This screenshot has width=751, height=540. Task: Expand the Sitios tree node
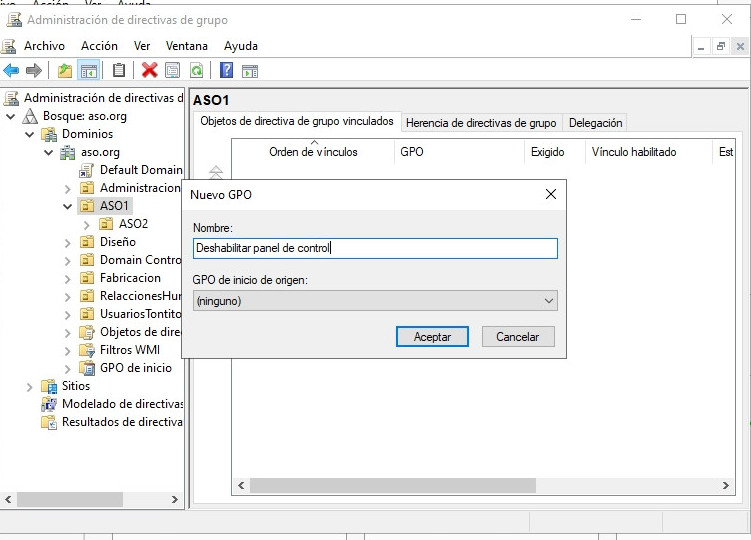click(29, 386)
